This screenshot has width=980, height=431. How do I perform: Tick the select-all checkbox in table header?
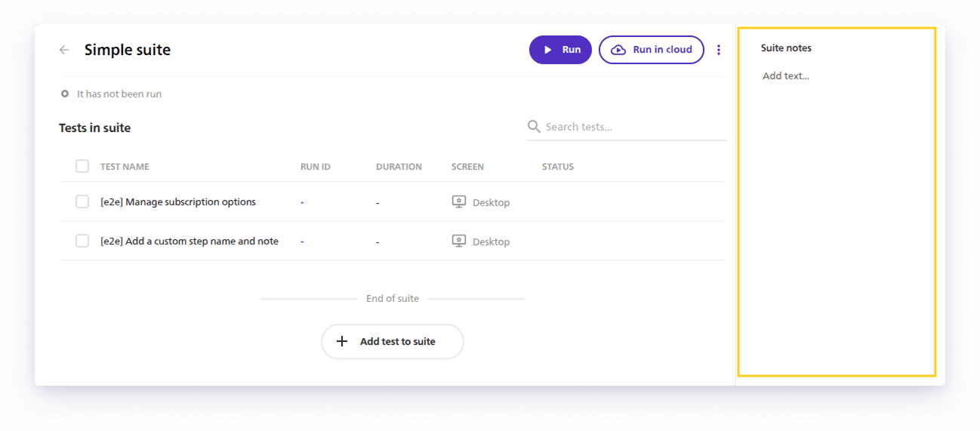(82, 166)
